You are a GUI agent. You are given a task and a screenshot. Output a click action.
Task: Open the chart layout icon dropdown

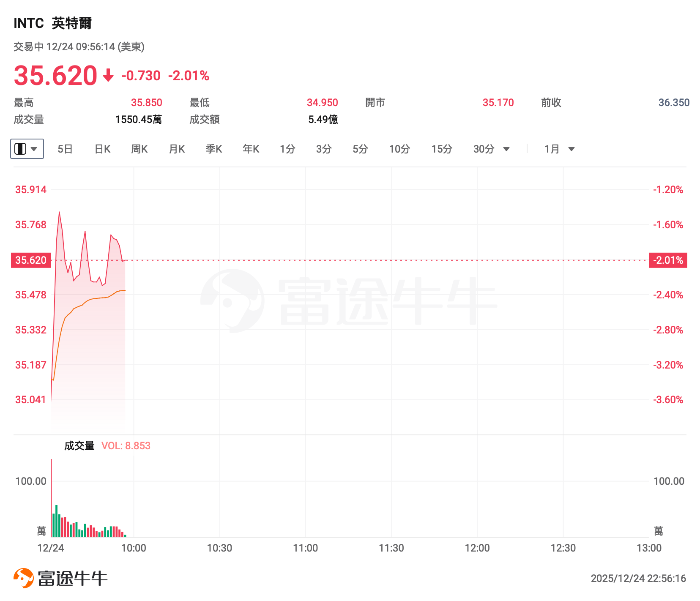click(x=27, y=149)
